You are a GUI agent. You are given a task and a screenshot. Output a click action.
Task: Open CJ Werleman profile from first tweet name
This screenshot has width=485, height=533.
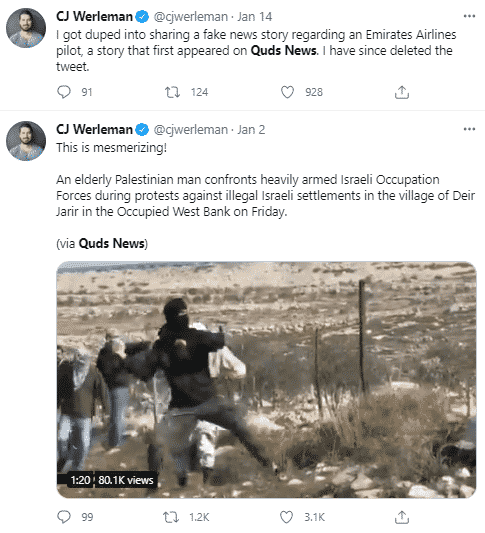point(94,16)
